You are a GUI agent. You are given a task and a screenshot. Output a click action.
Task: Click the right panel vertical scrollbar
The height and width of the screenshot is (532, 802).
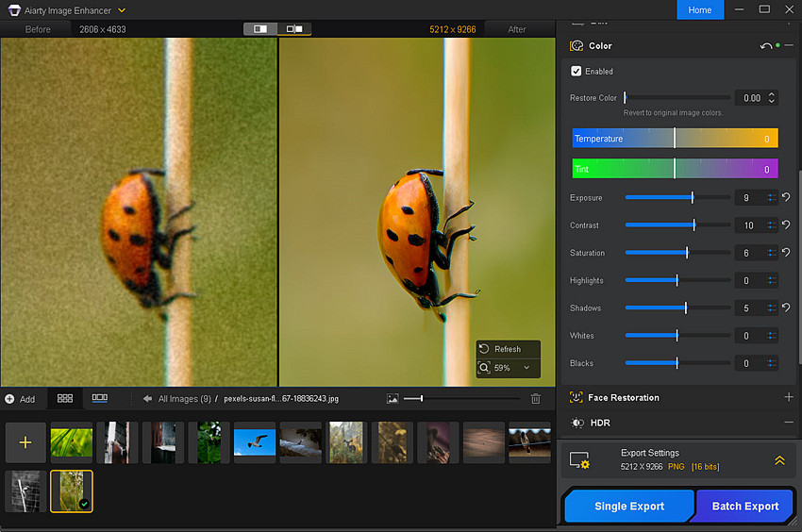coord(799,266)
